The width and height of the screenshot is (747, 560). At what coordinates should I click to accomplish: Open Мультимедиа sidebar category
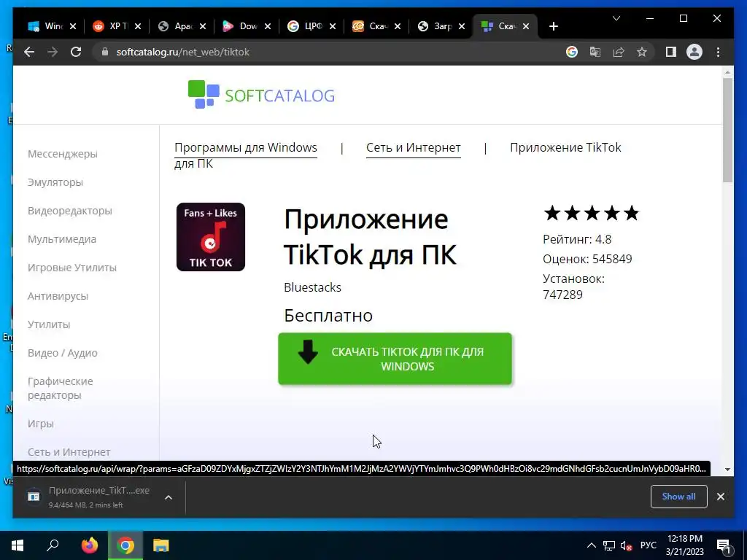[x=62, y=239]
